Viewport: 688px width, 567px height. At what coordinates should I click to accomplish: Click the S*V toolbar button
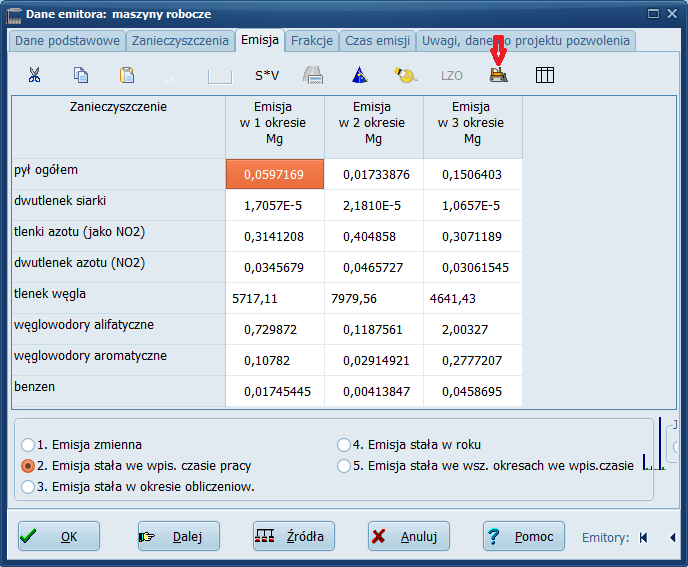tap(267, 75)
